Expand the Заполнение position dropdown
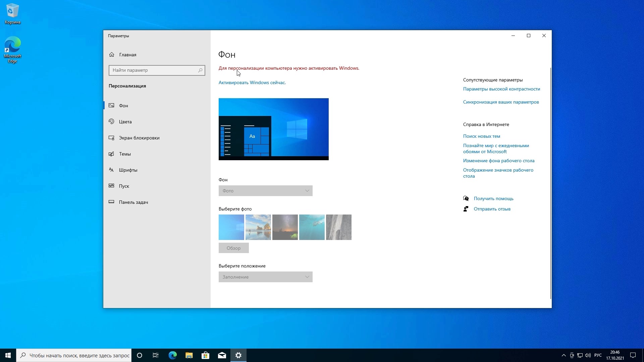This screenshot has height=362, width=644. (265, 277)
